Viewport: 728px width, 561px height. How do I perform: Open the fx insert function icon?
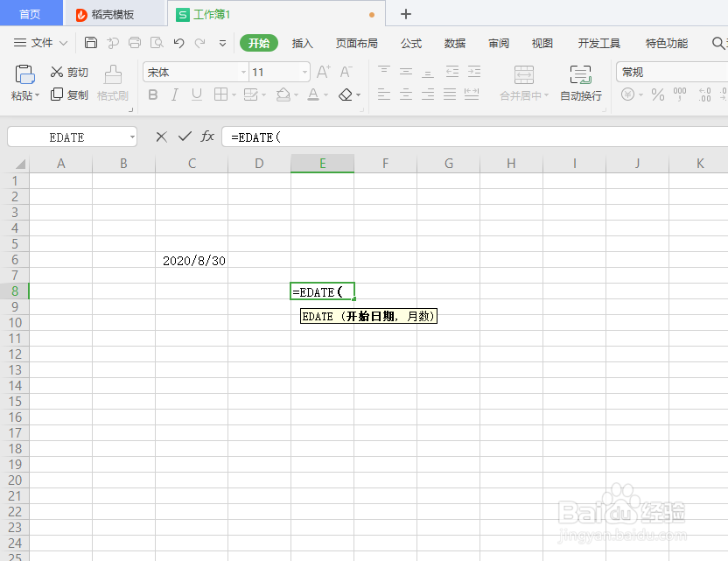[x=206, y=137]
